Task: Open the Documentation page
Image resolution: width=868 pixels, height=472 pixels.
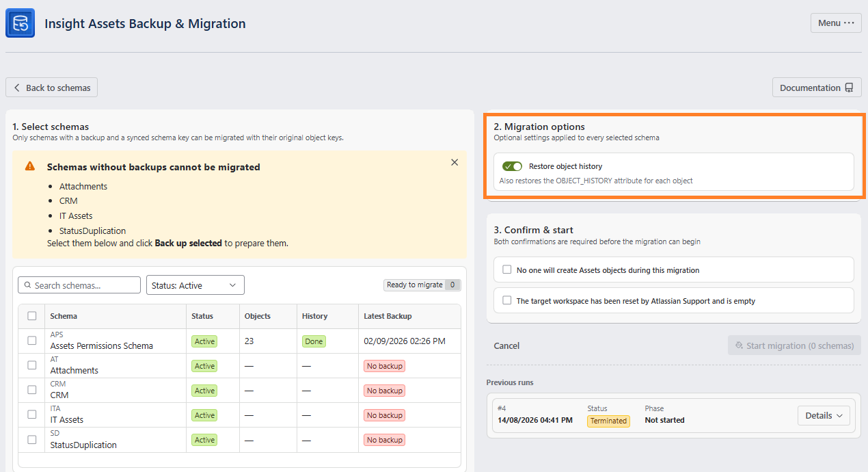Action: (x=817, y=88)
